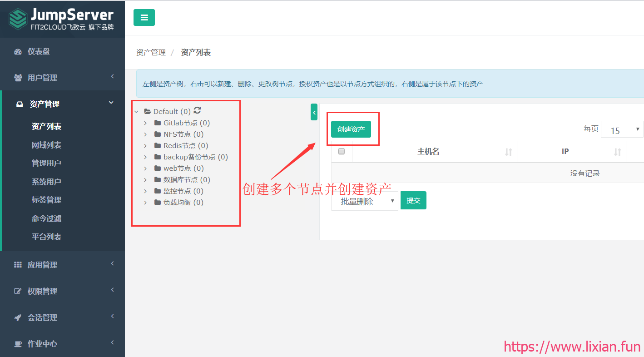This screenshot has height=357, width=644.
Task: Open 网域列表 submenu item
Action: tap(46, 145)
